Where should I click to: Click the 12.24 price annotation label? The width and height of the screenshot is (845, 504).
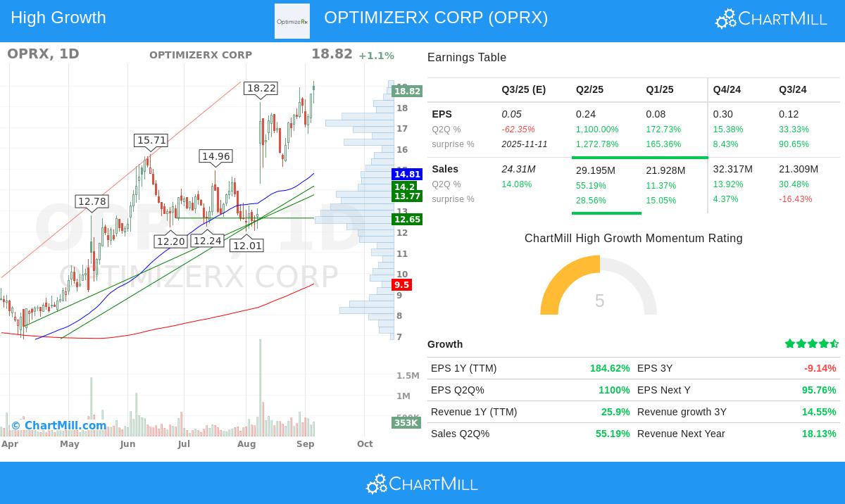pos(207,241)
